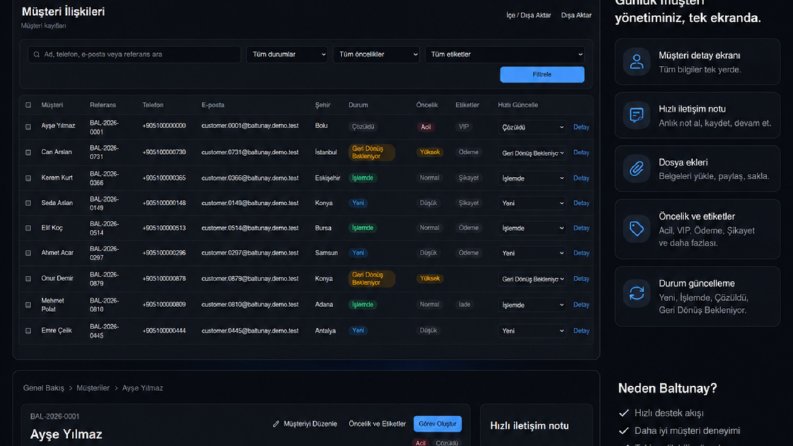Check the box for Onur Demir row

click(28, 279)
